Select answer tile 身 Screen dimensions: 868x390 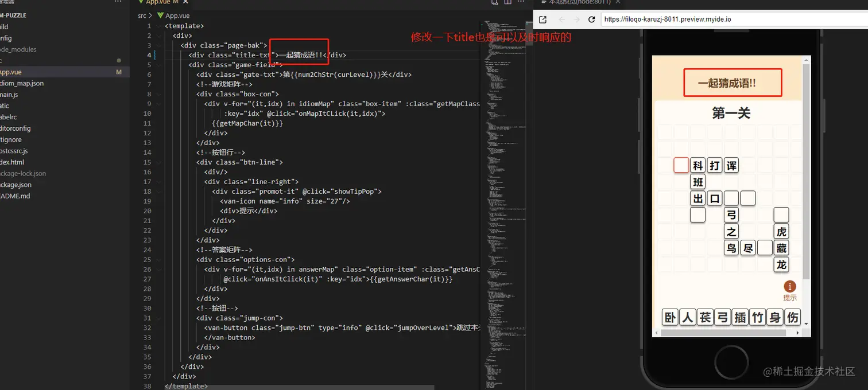coord(775,317)
